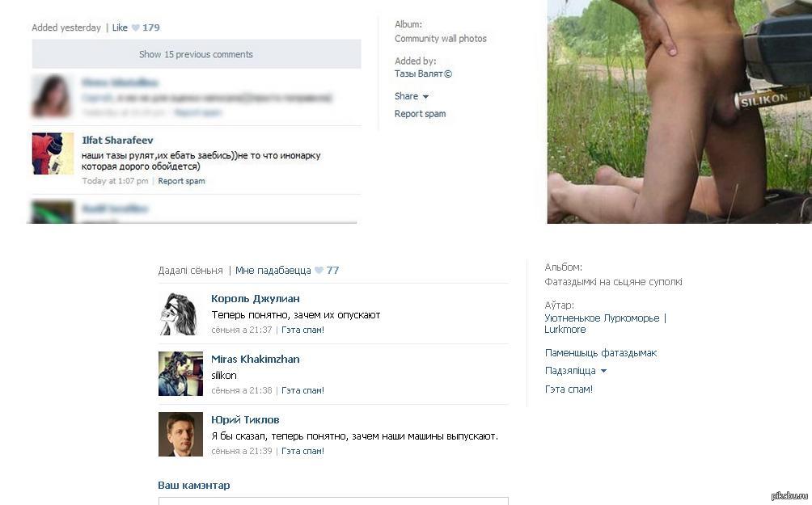812x505 pixels.
Task: Click Гэта спам under Miras Khakimzhan comment
Action: click(x=303, y=390)
